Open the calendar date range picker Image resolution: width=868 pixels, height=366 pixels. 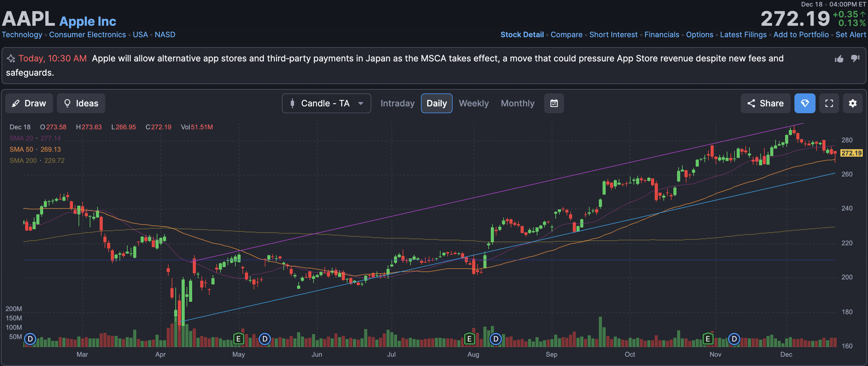point(554,103)
